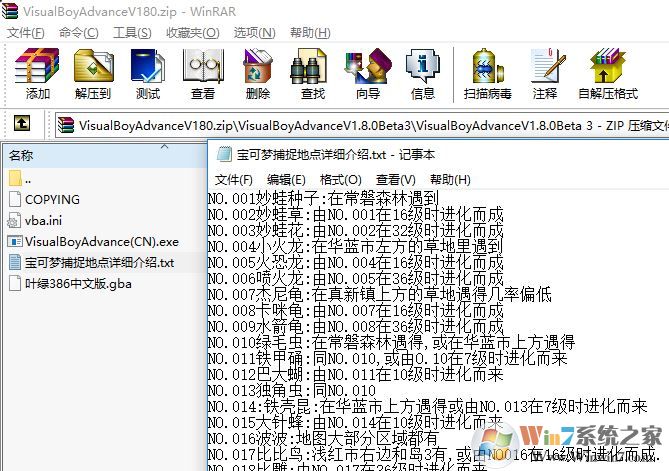The height and width of the screenshot is (471, 669).
Task: Click the Add (添加) toolbar icon
Action: coord(37,66)
